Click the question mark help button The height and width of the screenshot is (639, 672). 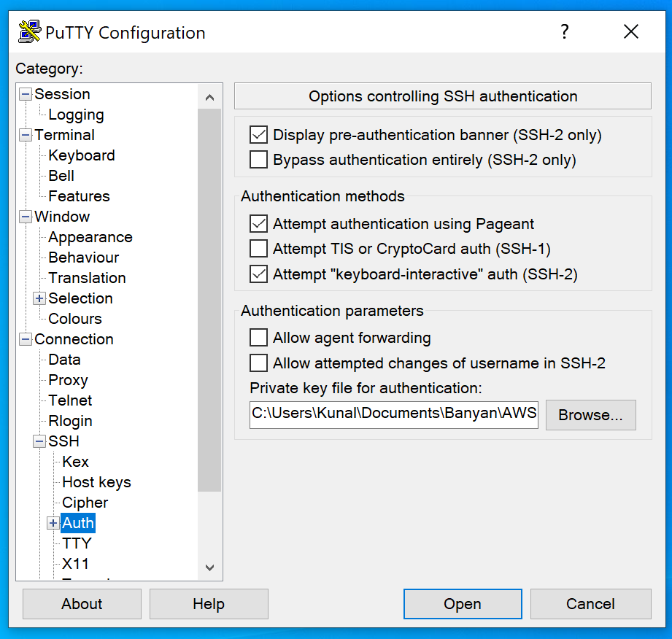565,31
